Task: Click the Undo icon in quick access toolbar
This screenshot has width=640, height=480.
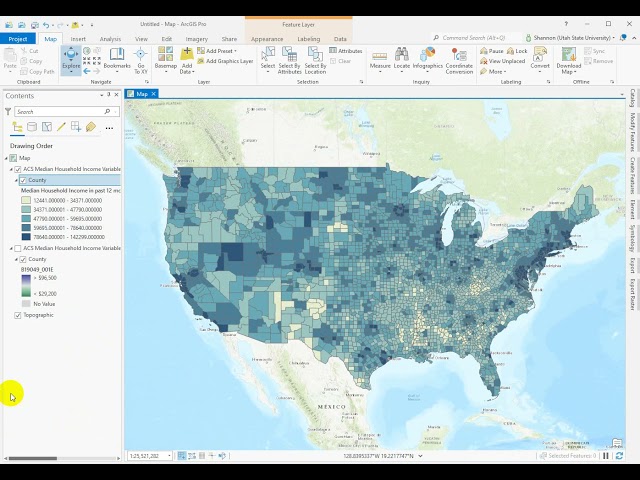Action: [46, 25]
